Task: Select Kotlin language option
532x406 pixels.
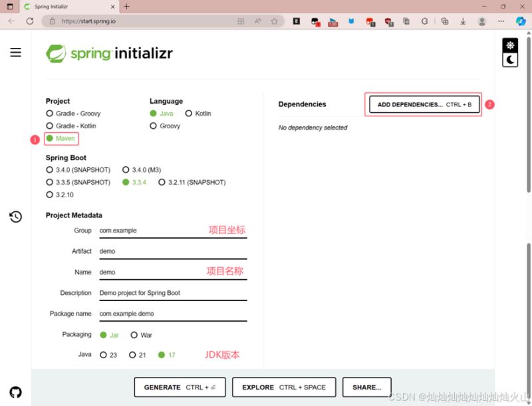Action: tap(198, 114)
